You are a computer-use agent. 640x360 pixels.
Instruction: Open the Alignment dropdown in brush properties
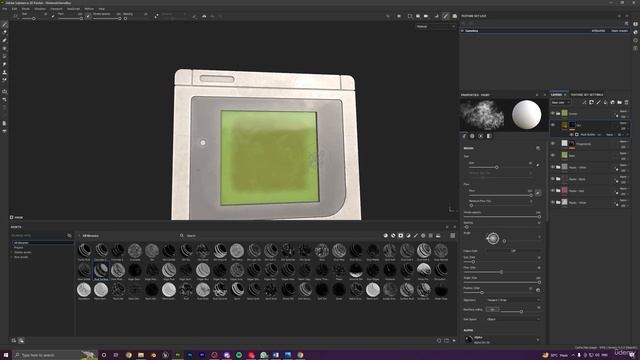(513, 300)
